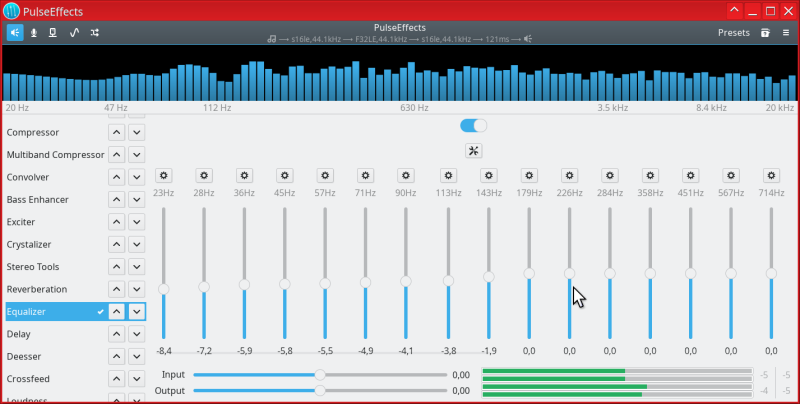800x404 pixels.
Task: Select Crystalizer effect
Action: click(x=29, y=244)
